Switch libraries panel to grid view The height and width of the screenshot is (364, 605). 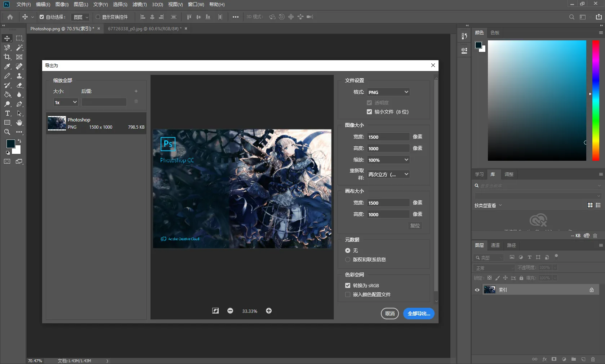point(590,205)
